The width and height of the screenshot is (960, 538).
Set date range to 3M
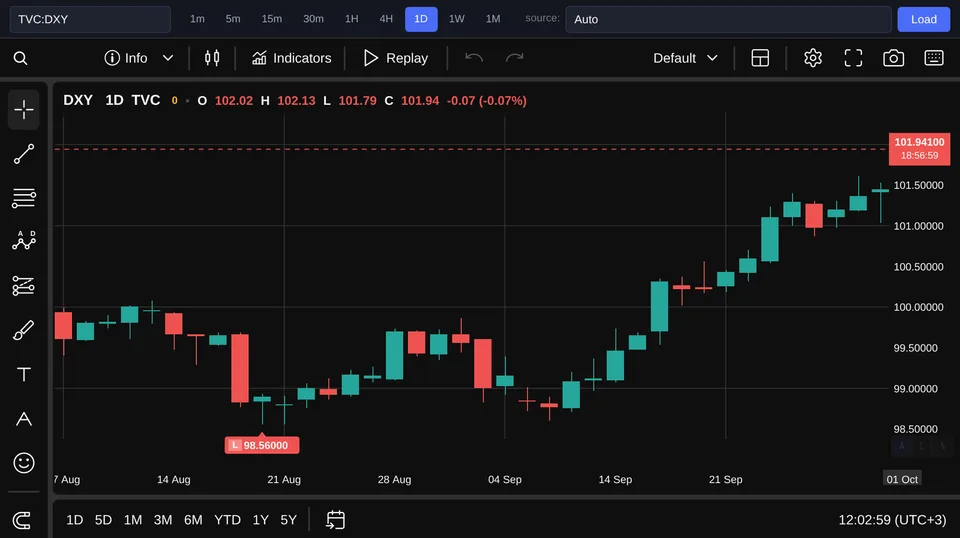162,520
